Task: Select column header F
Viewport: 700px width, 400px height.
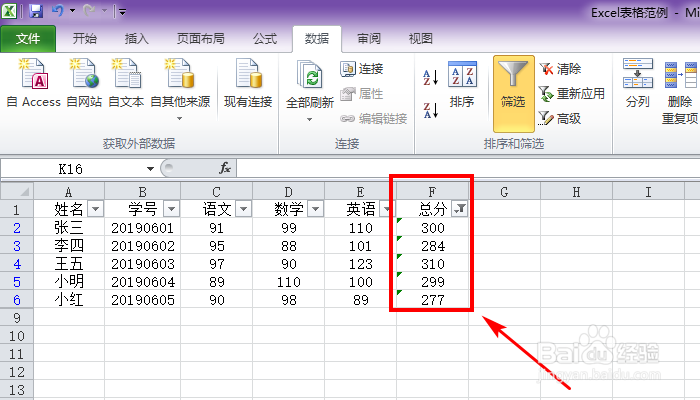Action: (432, 192)
